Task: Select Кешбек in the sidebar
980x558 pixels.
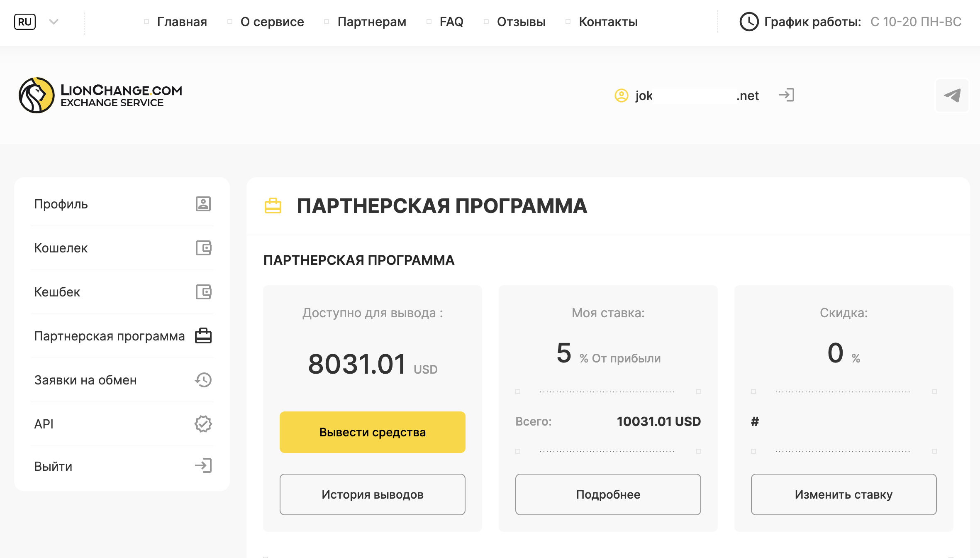Action: coord(57,292)
